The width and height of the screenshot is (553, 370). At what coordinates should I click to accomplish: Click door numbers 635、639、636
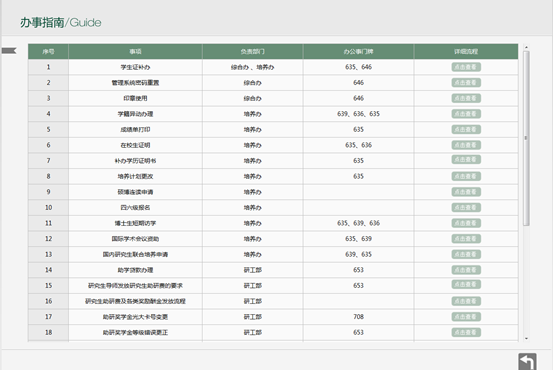[x=358, y=223]
